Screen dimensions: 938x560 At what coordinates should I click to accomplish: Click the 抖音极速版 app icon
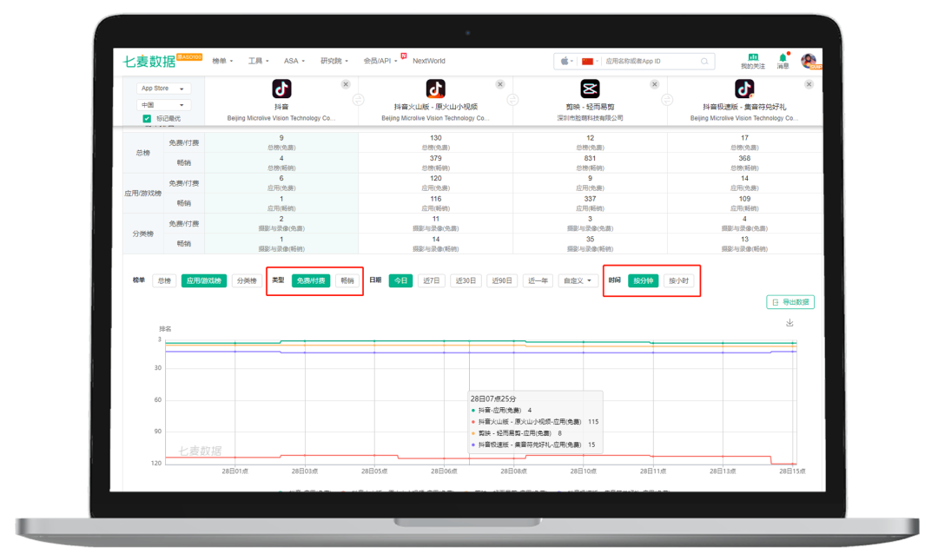tap(744, 89)
